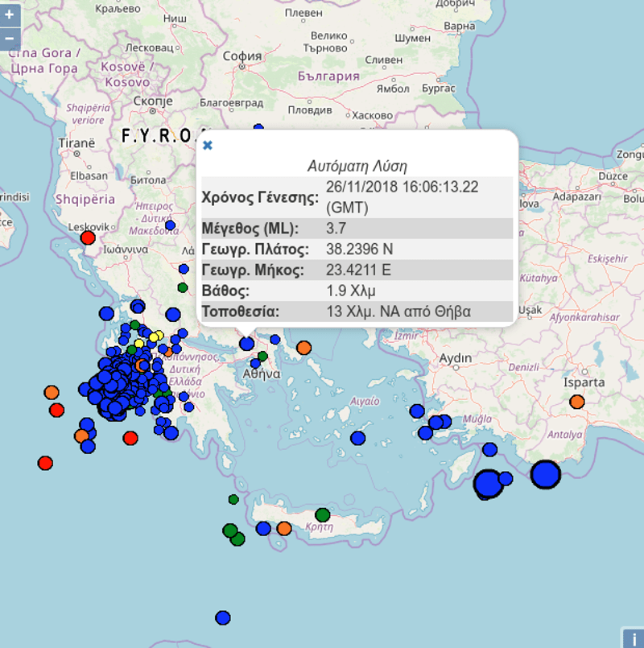Open the map info button
644x648 pixels.
click(x=633, y=638)
